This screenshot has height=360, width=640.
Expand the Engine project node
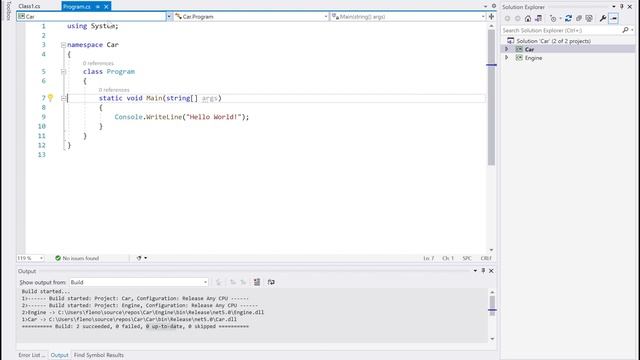coord(507,58)
